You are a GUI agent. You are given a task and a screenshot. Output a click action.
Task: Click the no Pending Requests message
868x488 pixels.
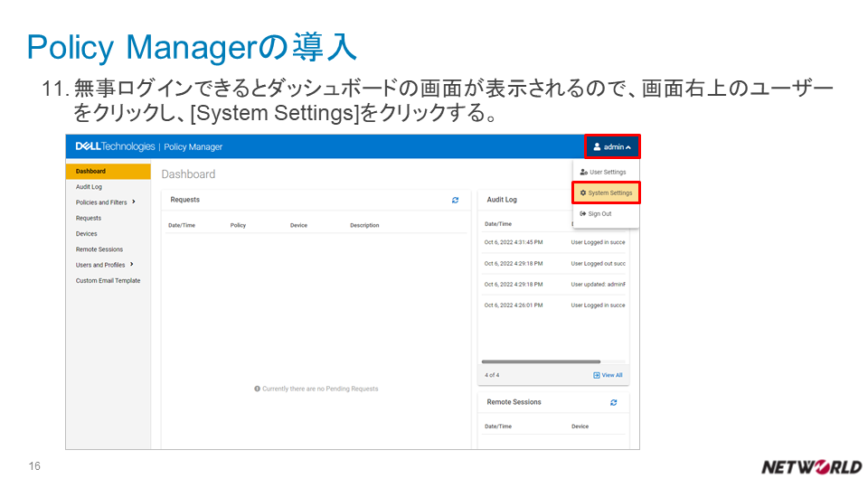320,389
